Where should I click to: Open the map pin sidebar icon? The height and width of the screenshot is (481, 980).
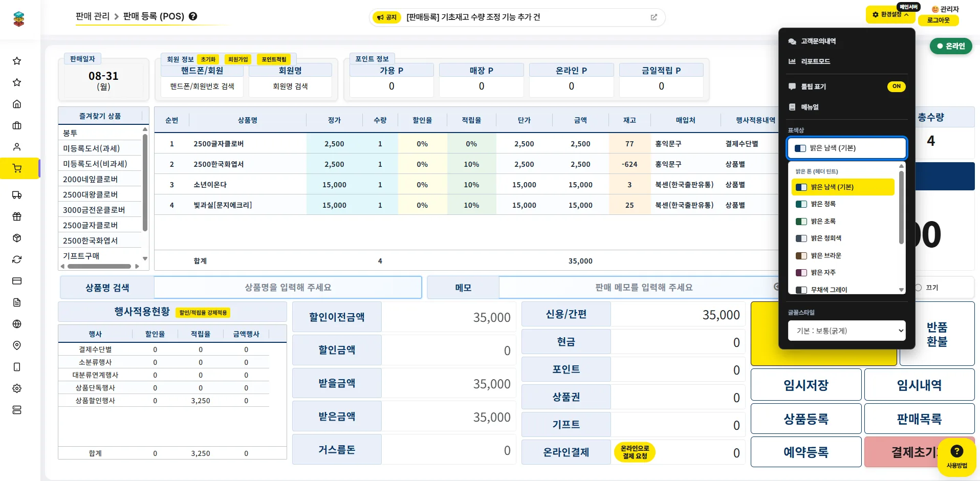tap(17, 345)
